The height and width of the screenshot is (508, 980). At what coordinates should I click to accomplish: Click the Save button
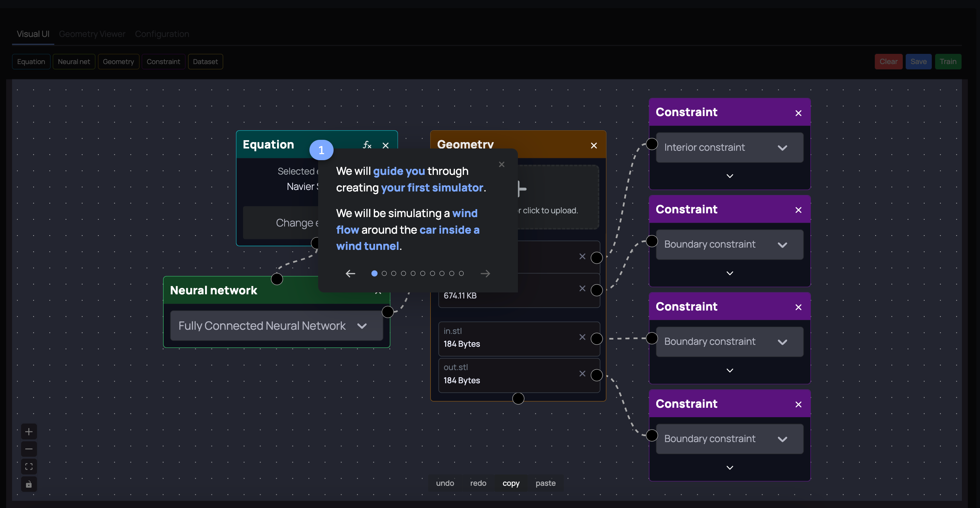point(918,61)
